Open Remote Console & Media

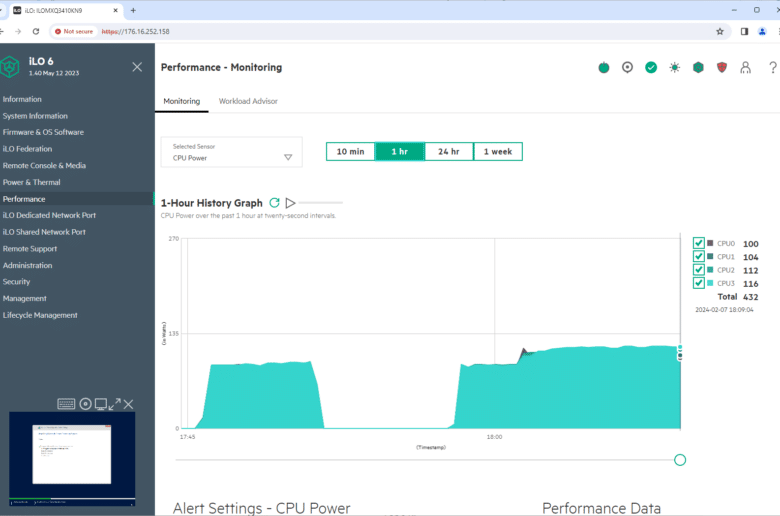pyautogui.click(x=44, y=166)
